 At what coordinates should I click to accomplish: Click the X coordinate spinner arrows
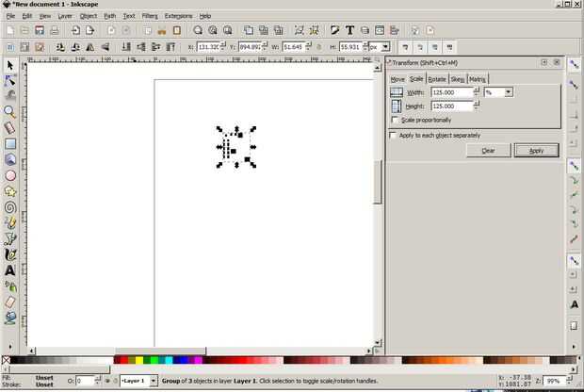point(222,47)
